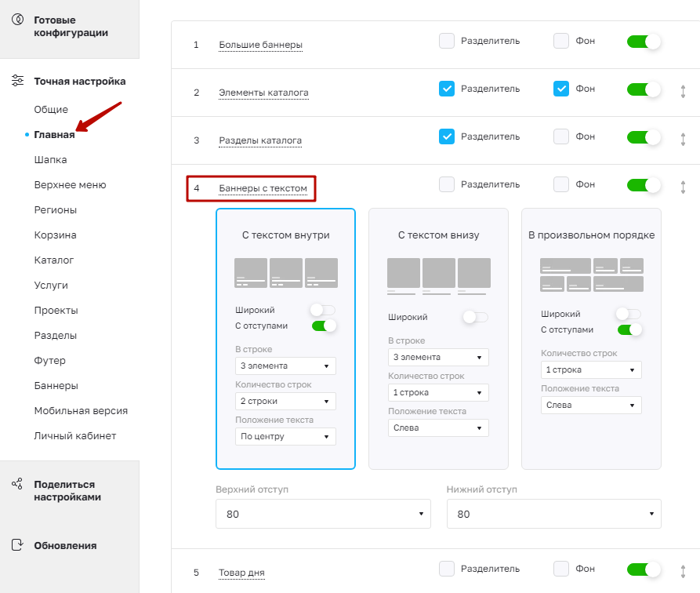Go to Мобильная версия settings item
The image size is (700, 593).
coord(81,411)
